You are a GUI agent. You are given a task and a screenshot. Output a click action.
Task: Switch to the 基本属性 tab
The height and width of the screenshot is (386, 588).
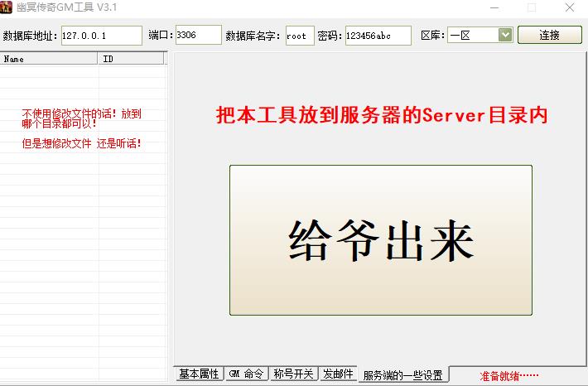click(199, 374)
